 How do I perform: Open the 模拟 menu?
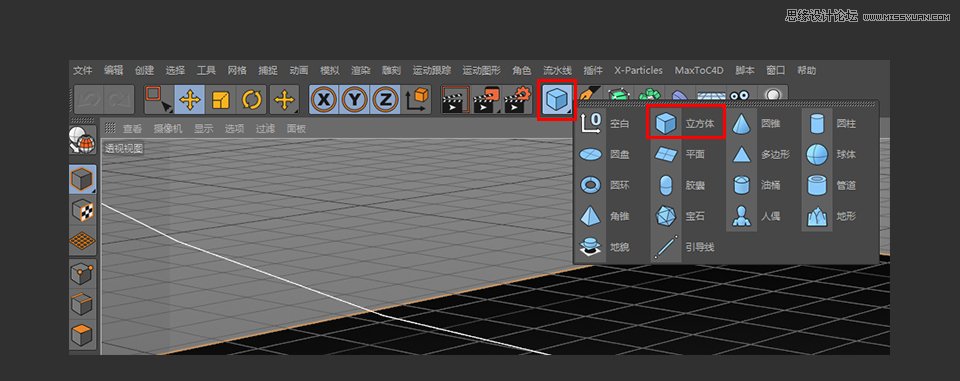point(330,70)
